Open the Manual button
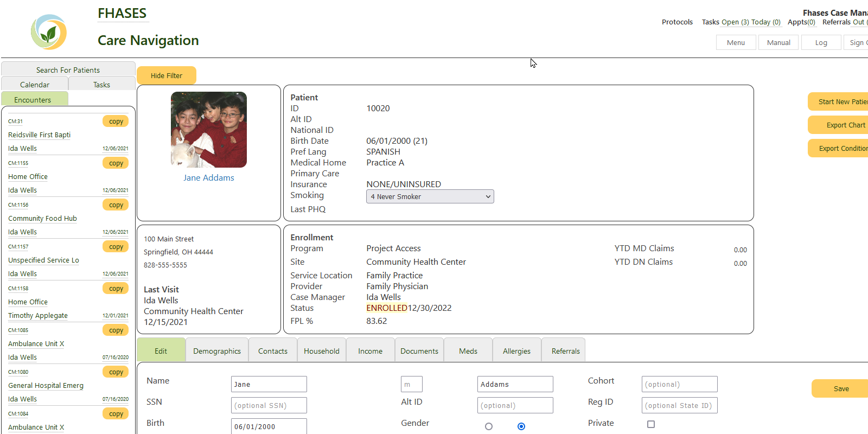This screenshot has width=868, height=434. (x=778, y=42)
